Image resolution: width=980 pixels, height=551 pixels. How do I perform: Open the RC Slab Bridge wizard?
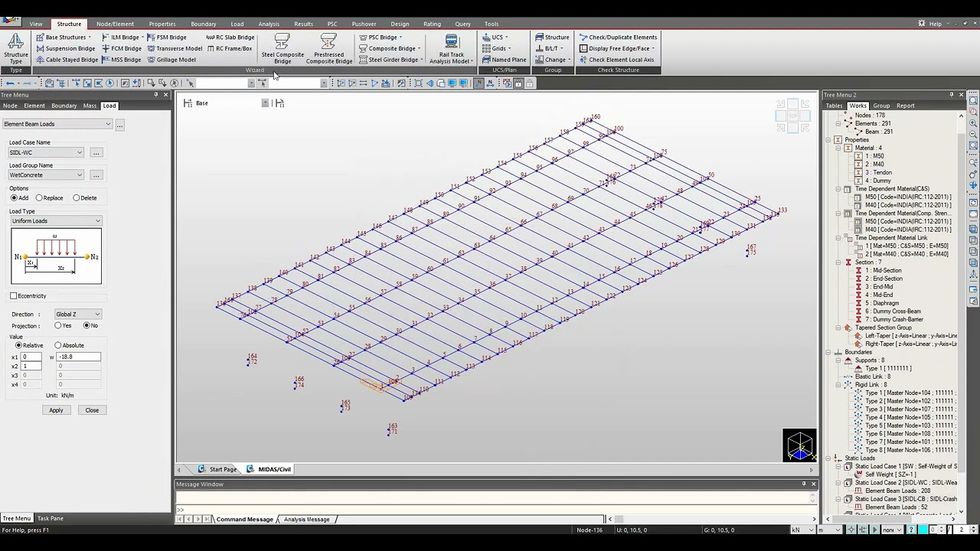tap(230, 37)
